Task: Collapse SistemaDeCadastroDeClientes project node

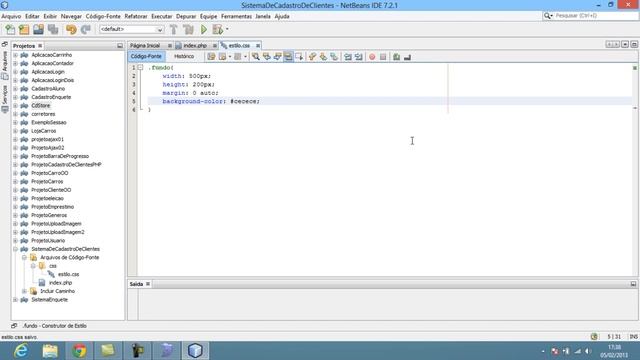Action: point(16,249)
